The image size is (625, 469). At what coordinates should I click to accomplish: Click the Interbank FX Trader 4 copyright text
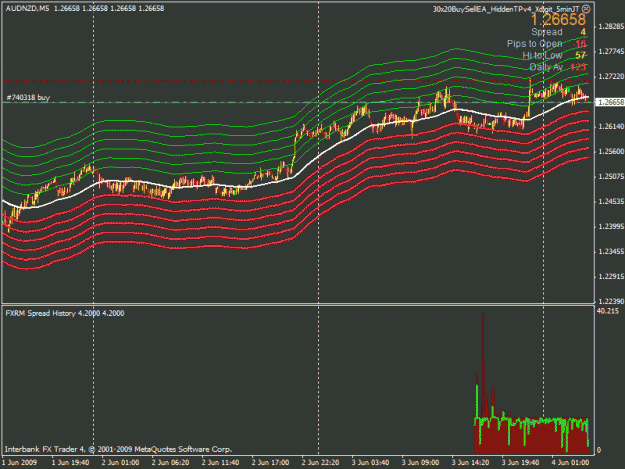[118, 449]
